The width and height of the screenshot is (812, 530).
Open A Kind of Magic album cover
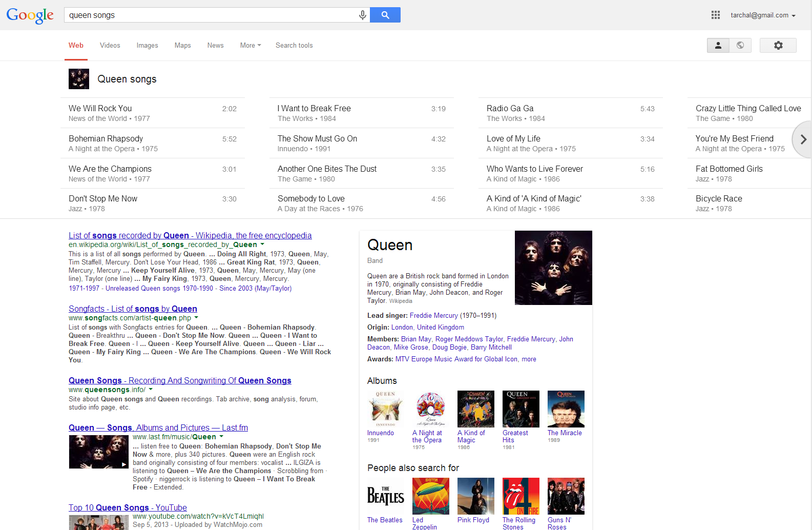point(476,409)
